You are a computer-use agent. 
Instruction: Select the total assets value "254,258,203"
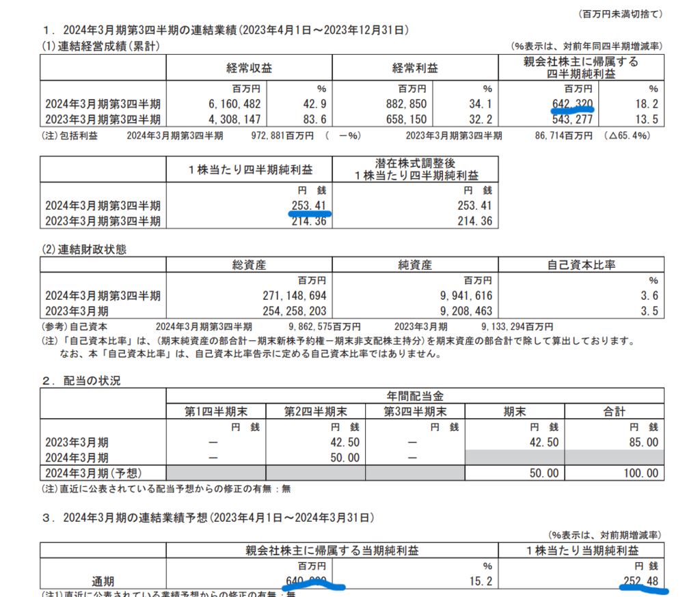[x=295, y=311]
